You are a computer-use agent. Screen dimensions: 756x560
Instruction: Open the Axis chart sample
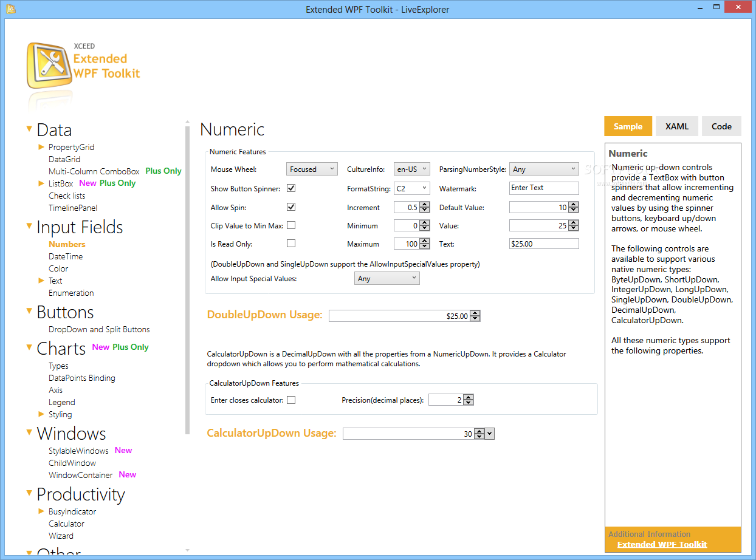click(x=56, y=390)
